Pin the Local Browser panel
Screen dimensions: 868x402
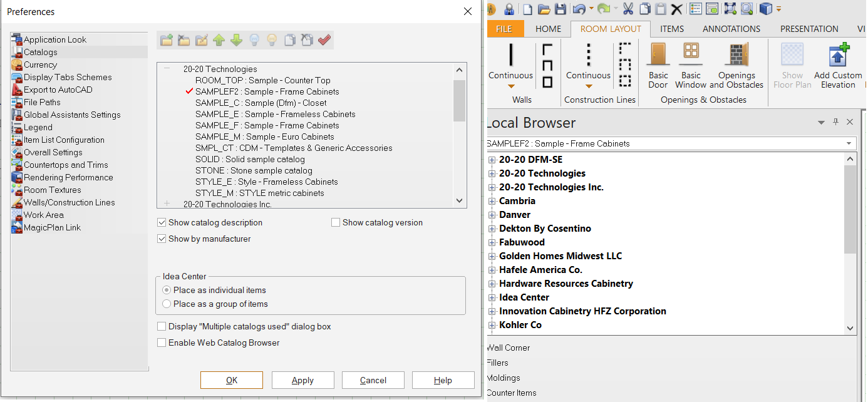(835, 122)
